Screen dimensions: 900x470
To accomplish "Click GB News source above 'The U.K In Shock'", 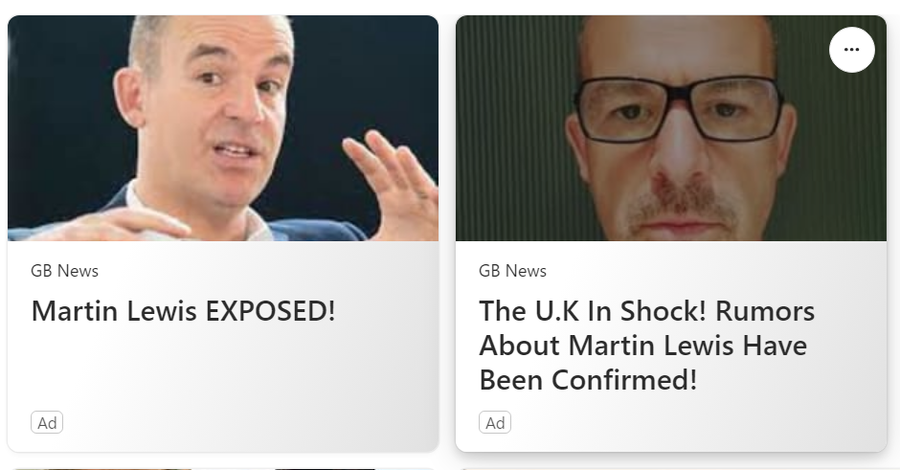I will click(x=513, y=271).
